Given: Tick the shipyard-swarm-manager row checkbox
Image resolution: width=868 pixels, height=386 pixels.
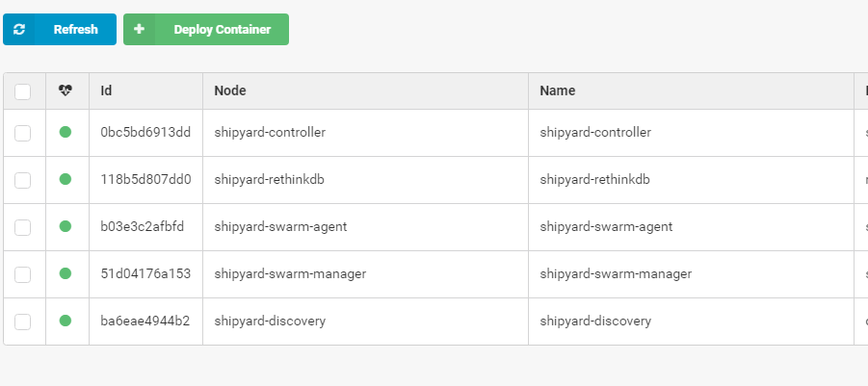Looking at the screenshot, I should tap(23, 274).
